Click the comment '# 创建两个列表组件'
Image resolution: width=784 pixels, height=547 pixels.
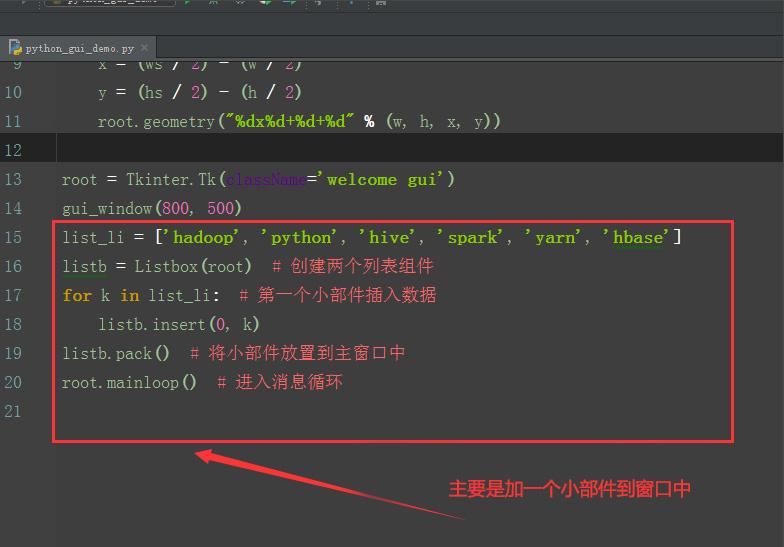353,266
